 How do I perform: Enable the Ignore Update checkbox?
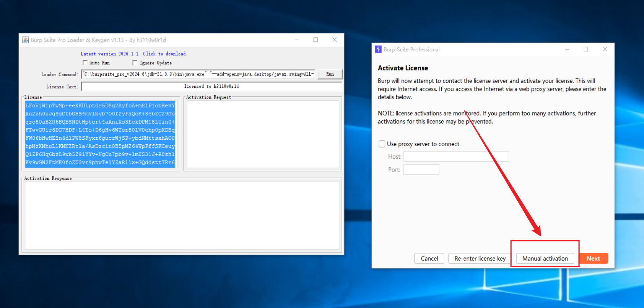[x=135, y=63]
